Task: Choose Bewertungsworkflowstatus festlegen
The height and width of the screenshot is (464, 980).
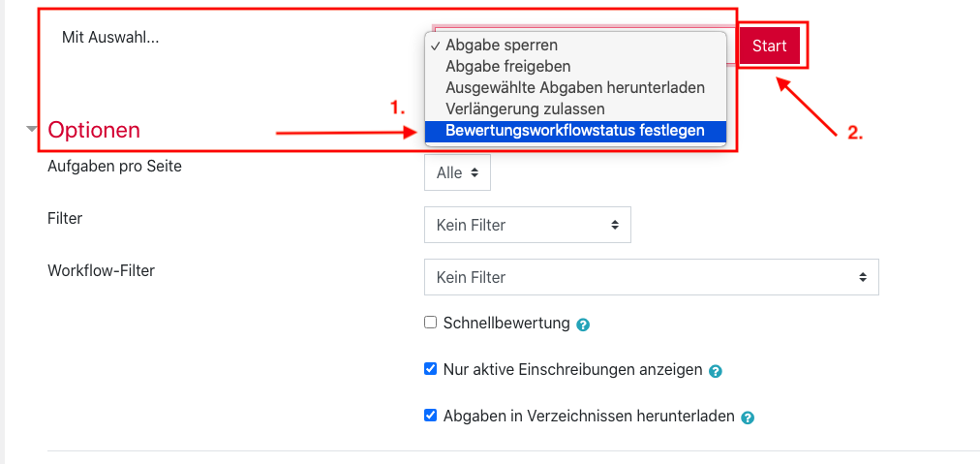Action: 574,130
